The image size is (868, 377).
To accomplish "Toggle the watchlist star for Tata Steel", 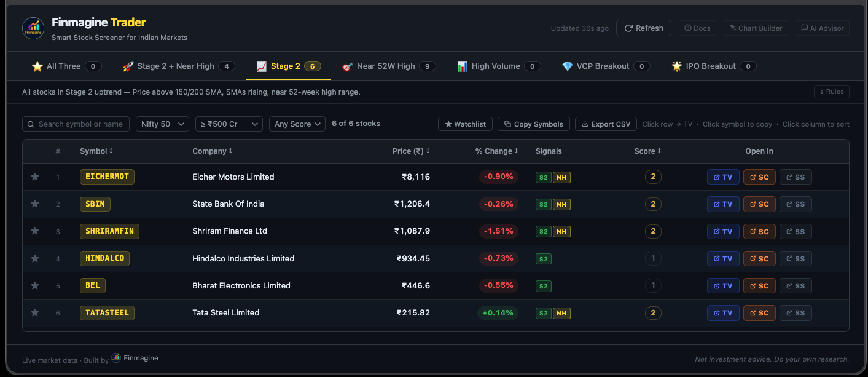I will pyautogui.click(x=35, y=313).
